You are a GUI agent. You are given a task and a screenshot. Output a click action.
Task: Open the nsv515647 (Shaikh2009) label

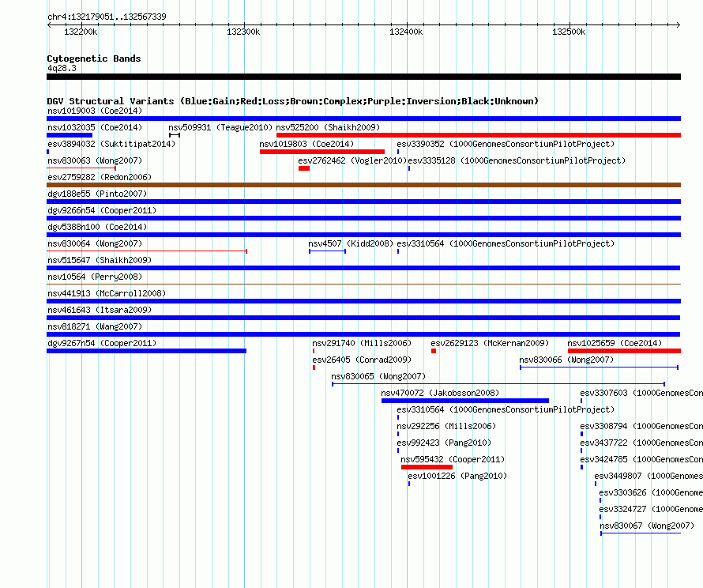[100, 260]
